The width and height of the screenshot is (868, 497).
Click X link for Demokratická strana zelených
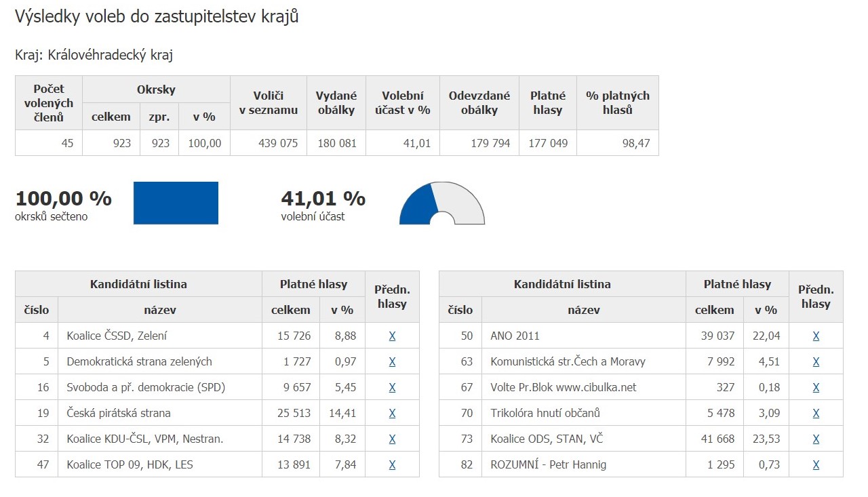[392, 361]
